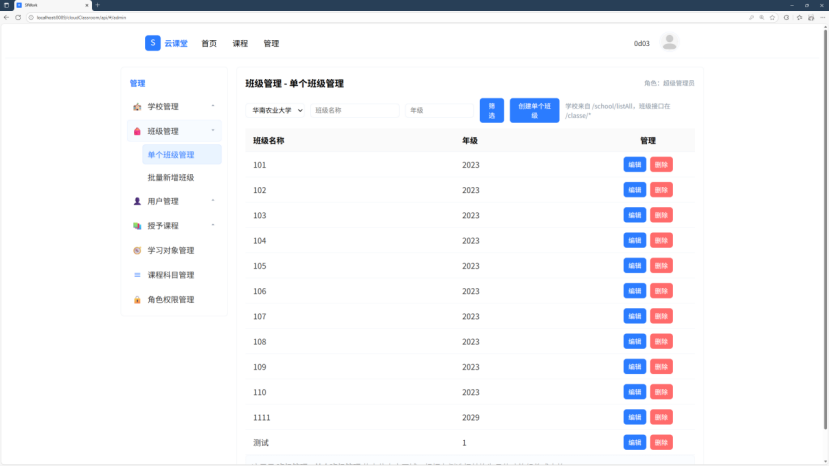830x467 pixels.
Task: Delete class 109
Action: pos(661,367)
